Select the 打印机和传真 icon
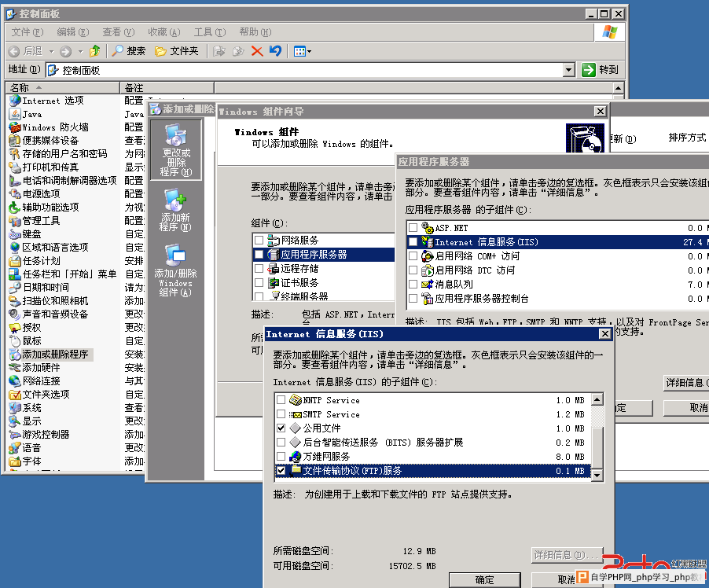The width and height of the screenshot is (709, 588). coord(16,167)
